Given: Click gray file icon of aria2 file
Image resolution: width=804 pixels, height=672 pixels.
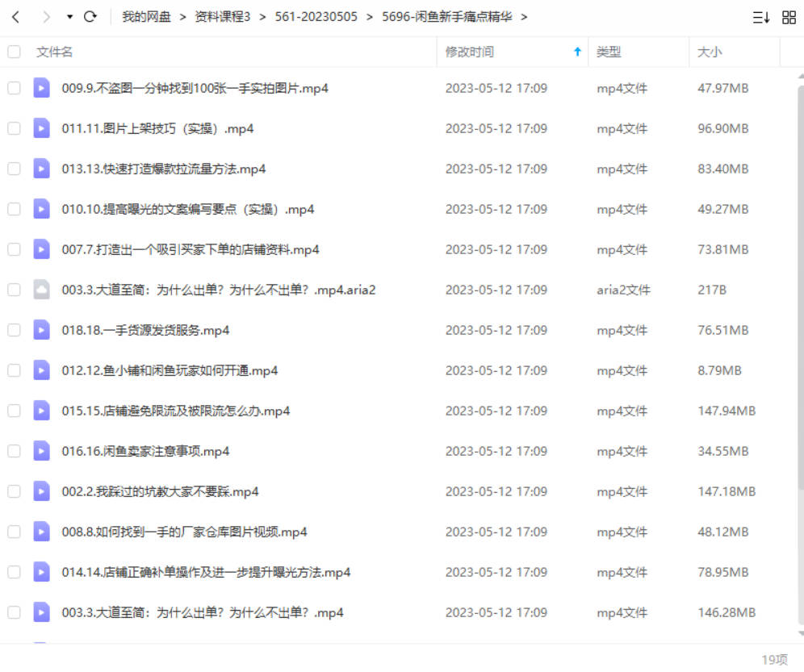Looking at the screenshot, I should point(41,290).
